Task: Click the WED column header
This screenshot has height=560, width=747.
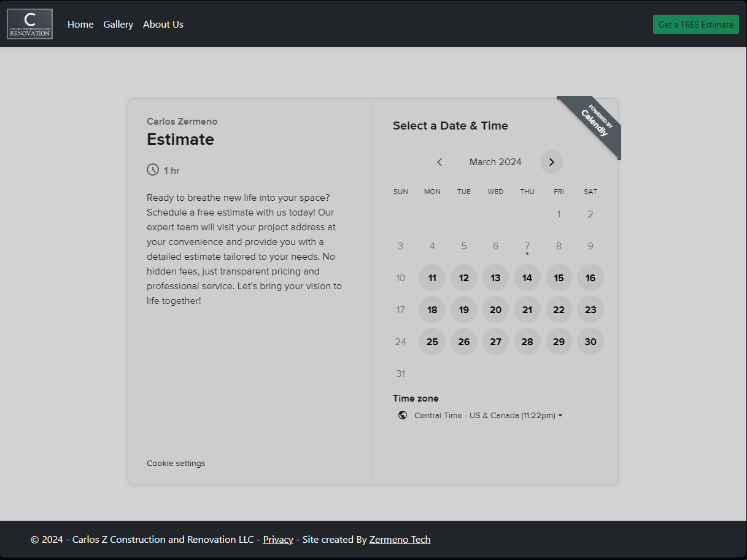Action: coord(495,192)
